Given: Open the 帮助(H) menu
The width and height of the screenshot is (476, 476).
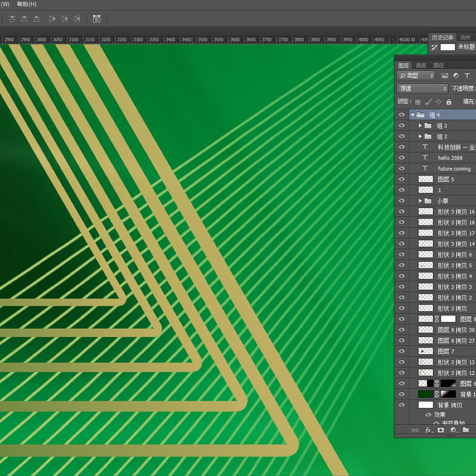Looking at the screenshot, I should tap(27, 4).
